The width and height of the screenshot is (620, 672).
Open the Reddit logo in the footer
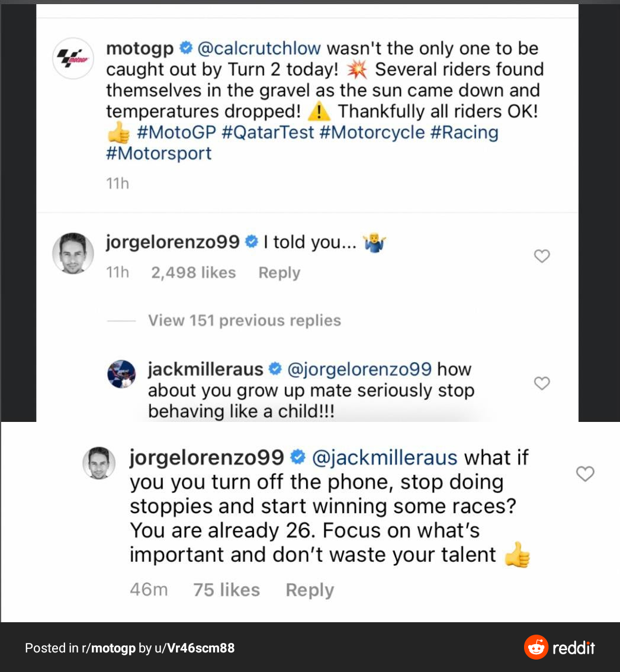click(x=559, y=648)
